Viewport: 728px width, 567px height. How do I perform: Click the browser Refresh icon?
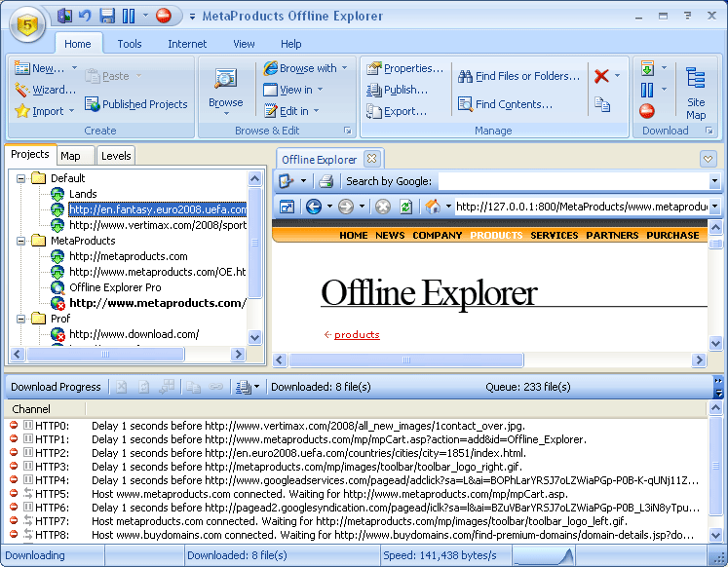[404, 207]
